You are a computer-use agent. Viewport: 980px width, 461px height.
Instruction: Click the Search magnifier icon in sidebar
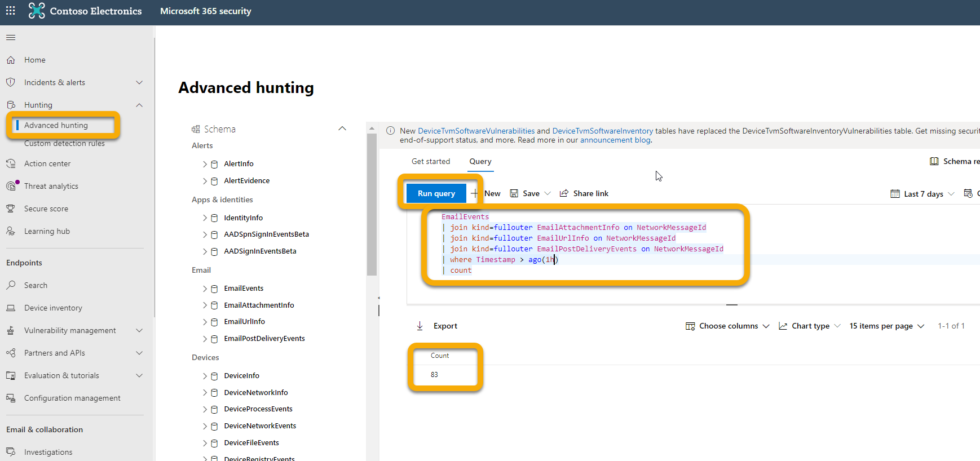(x=11, y=285)
